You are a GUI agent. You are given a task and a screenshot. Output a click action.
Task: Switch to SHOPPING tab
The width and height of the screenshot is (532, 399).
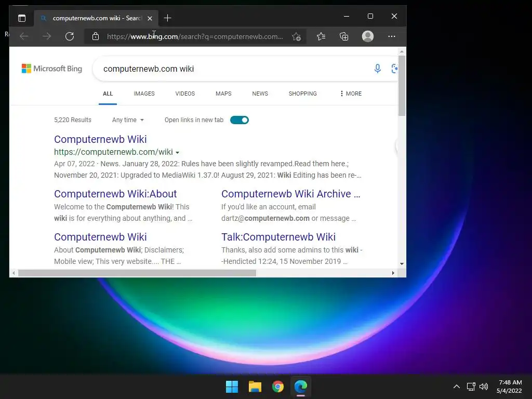(x=303, y=94)
